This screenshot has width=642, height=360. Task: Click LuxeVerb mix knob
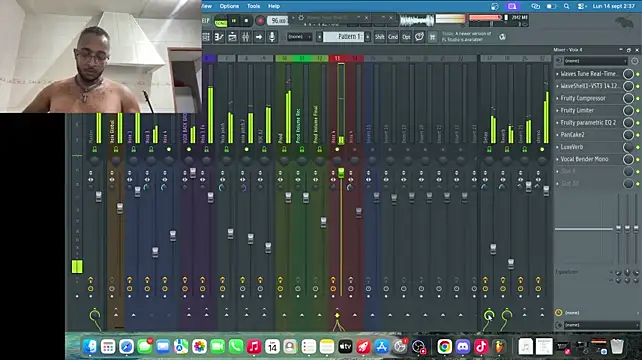628,147
